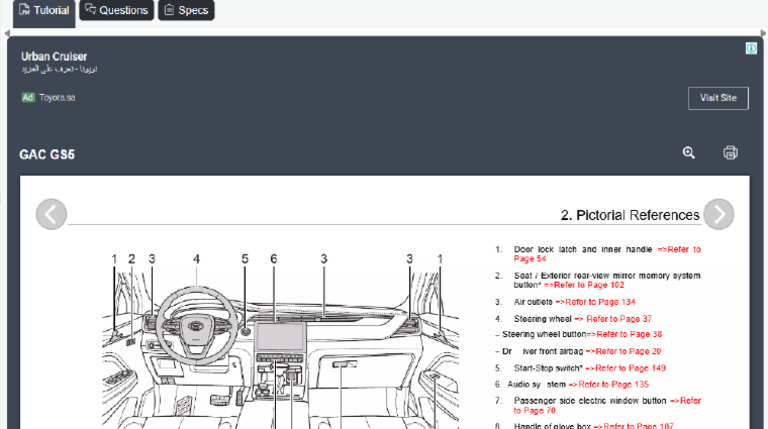Click the Visit Site ad button
768x429 pixels.
[x=718, y=98]
